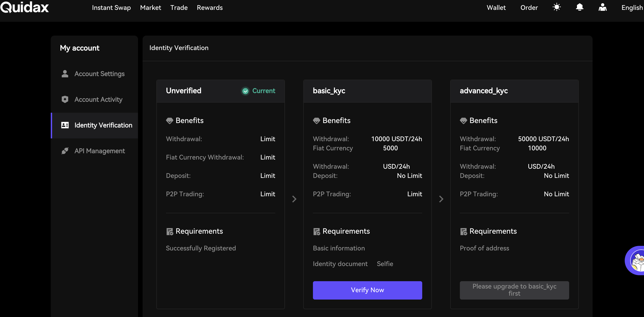This screenshot has height=317, width=644.
Task: Open Account Activity in sidebar
Action: 94,99
